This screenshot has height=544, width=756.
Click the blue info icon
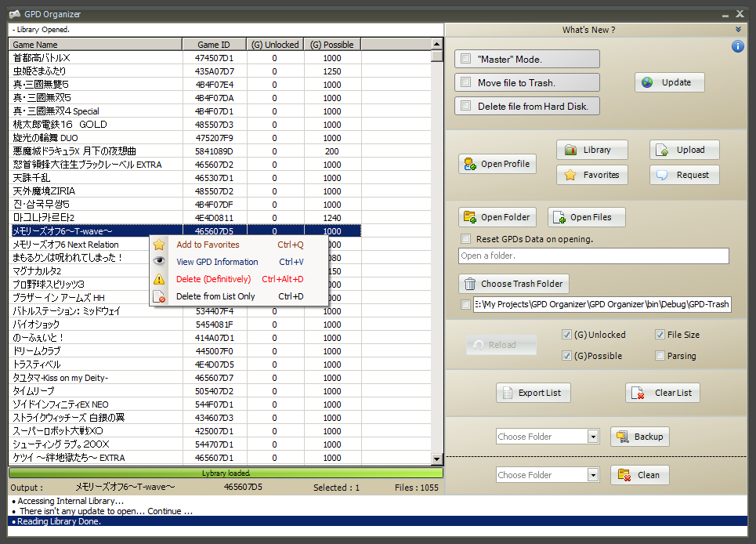(x=737, y=46)
